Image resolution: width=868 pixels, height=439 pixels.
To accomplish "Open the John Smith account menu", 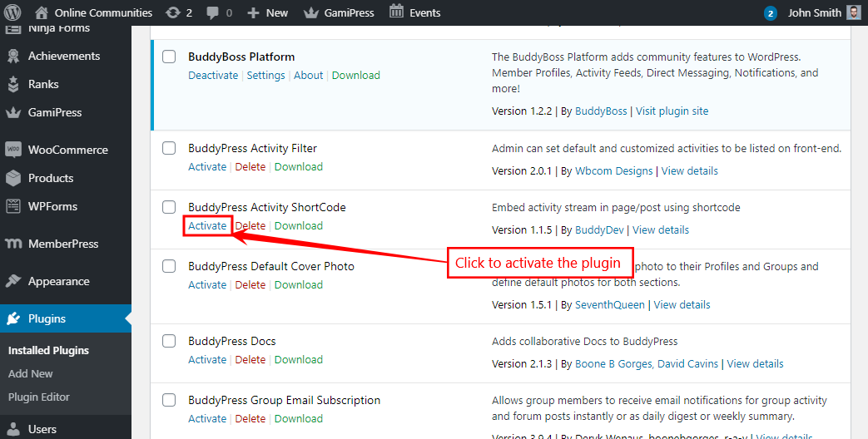I will pyautogui.click(x=812, y=12).
